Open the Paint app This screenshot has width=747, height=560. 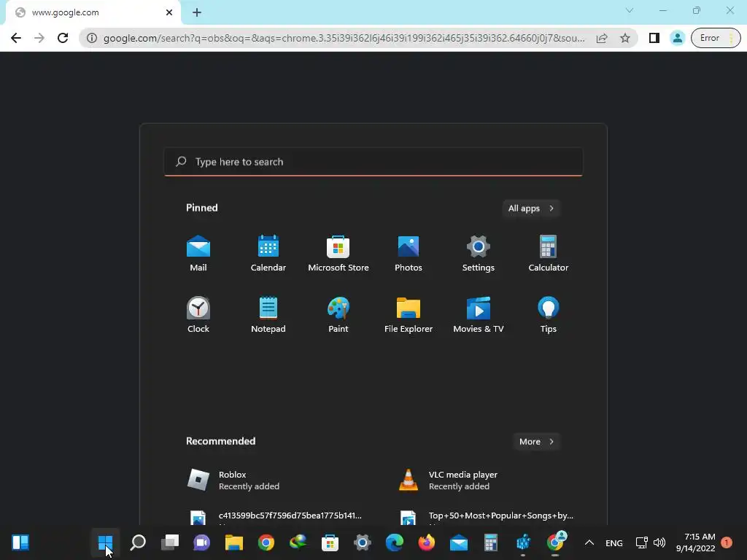(338, 315)
